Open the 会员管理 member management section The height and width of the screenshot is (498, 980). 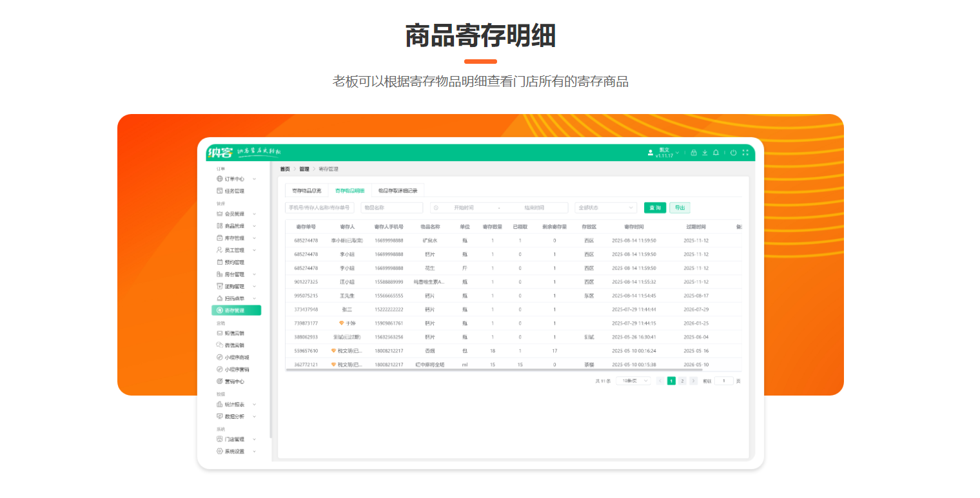point(234,215)
